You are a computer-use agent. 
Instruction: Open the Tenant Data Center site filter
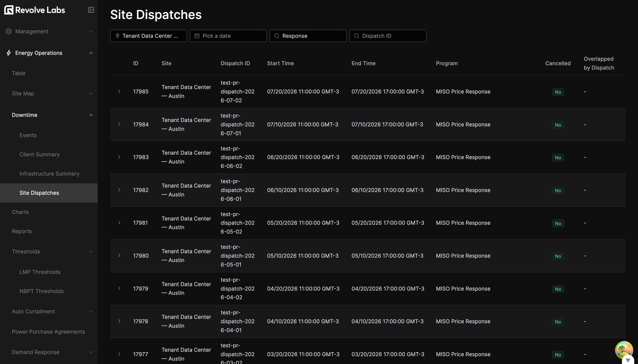[x=149, y=36]
